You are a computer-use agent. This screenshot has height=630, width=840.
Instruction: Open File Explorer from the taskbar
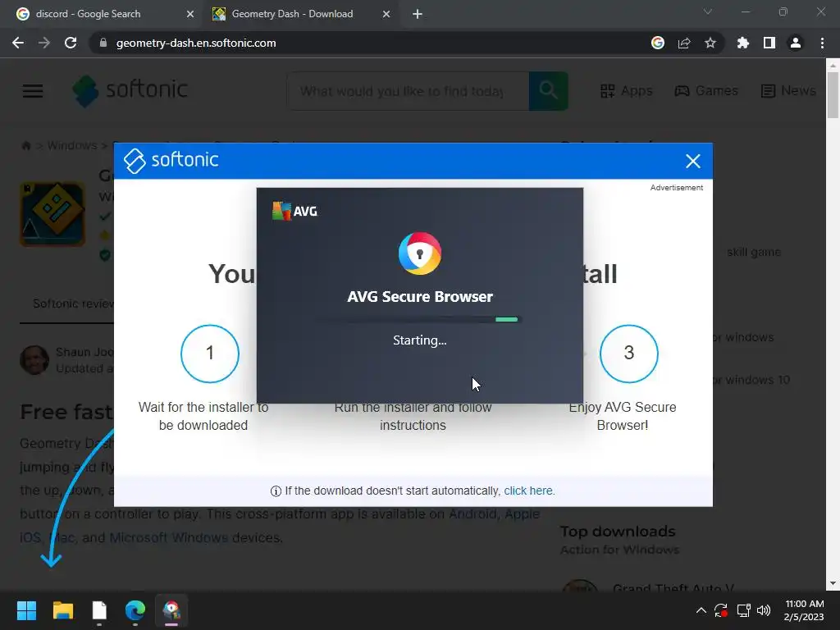pos(62,610)
